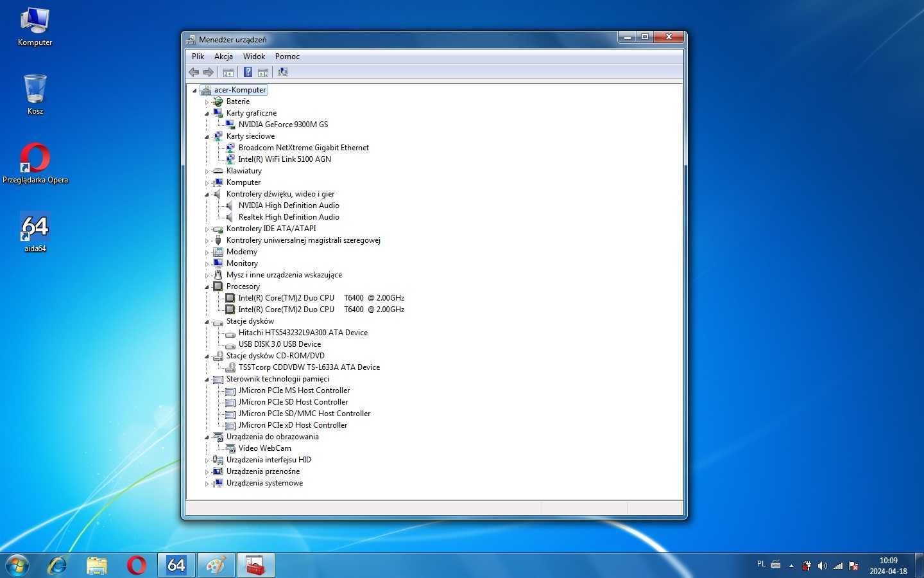Screen dimensions: 924x578
Task: Click the taskbar clock showing 10:09
Action: pos(888,566)
